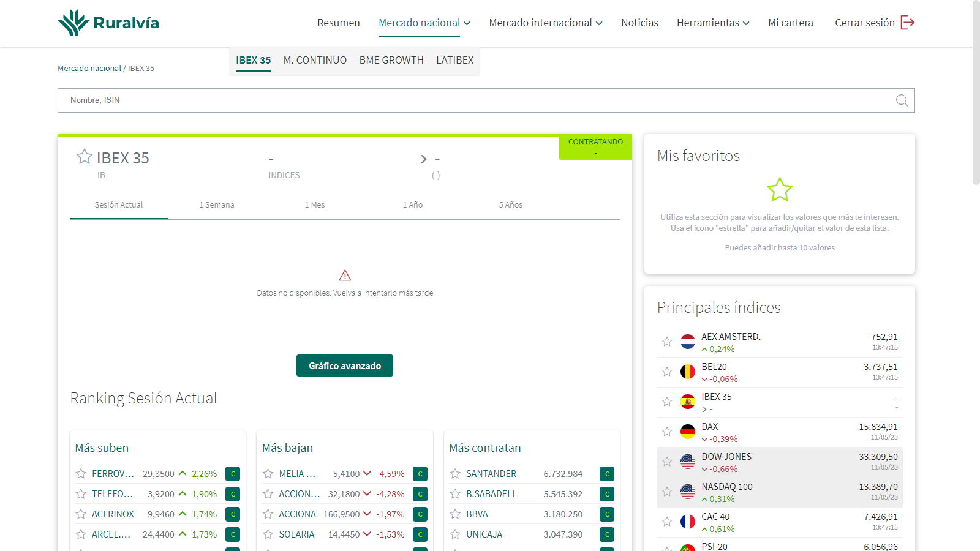Star the NASDAQ 100 index
Screen dimensions: 980x551
tap(667, 492)
